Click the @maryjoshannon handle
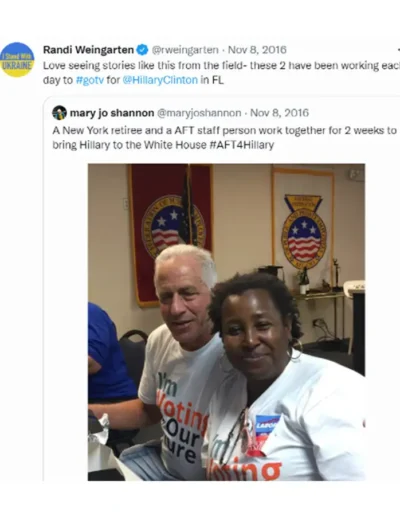Viewport: 400px width, 516px height. (x=199, y=113)
